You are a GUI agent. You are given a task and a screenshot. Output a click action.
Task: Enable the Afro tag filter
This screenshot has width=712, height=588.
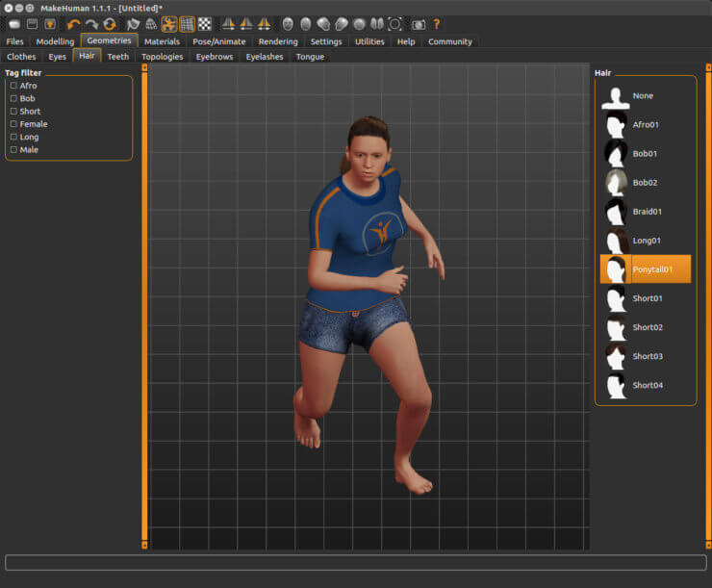point(13,86)
